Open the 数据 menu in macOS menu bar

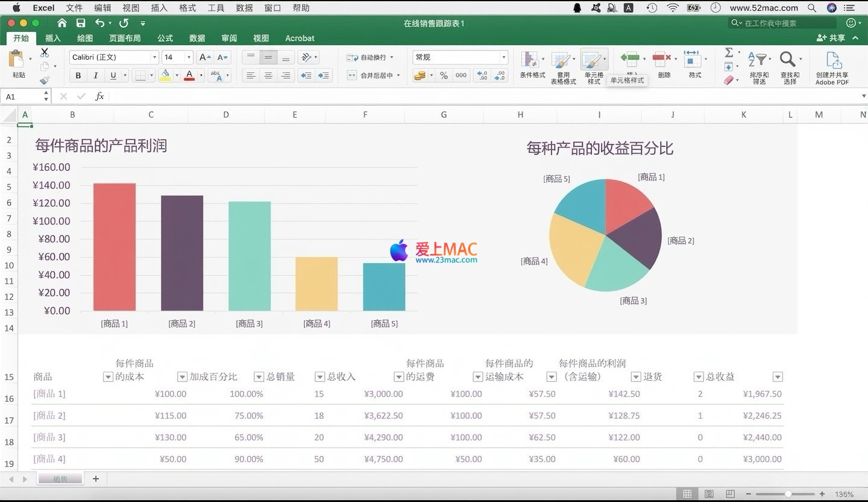click(244, 8)
